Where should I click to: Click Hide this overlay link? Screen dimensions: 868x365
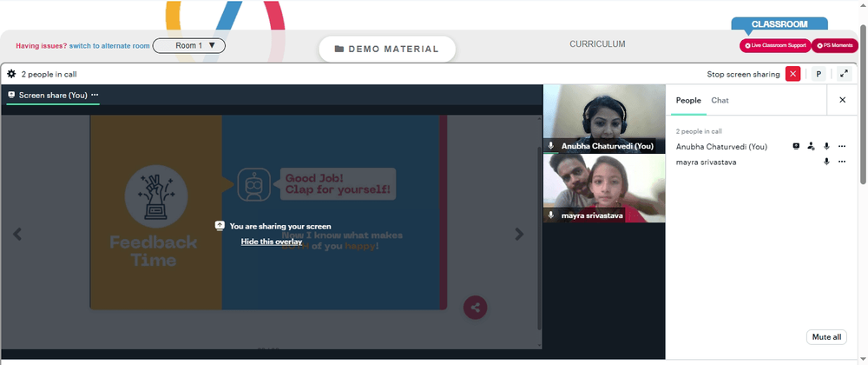pyautogui.click(x=271, y=242)
